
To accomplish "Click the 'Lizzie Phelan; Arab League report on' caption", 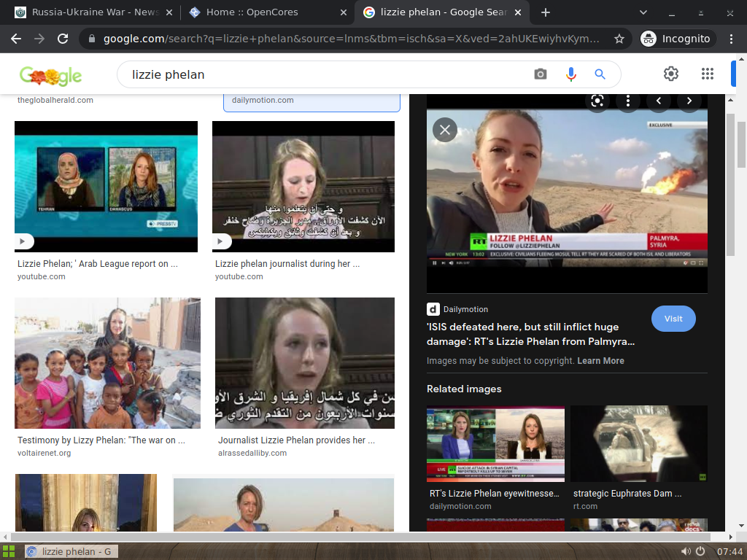I will (98, 264).
